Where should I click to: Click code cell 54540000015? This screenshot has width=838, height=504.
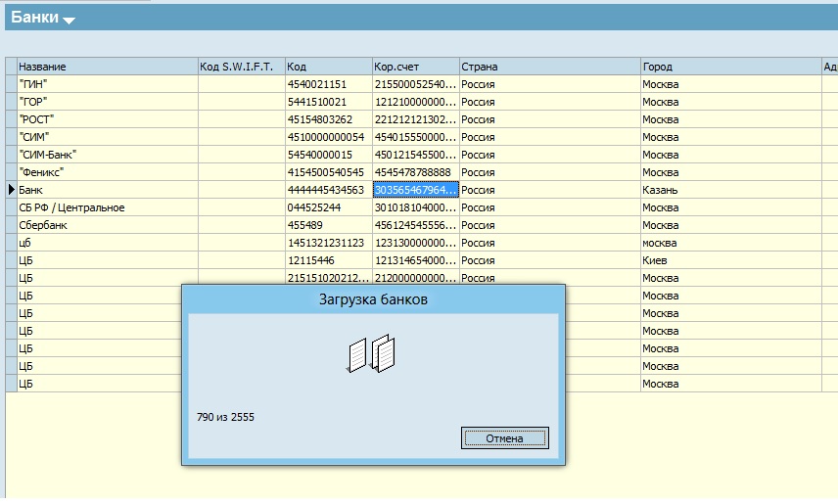pyautogui.click(x=329, y=155)
